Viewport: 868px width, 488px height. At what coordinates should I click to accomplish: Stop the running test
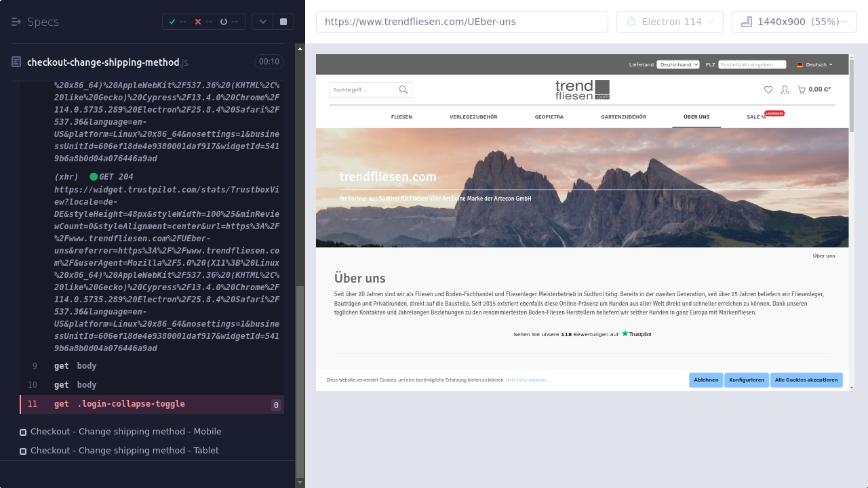(x=283, y=22)
